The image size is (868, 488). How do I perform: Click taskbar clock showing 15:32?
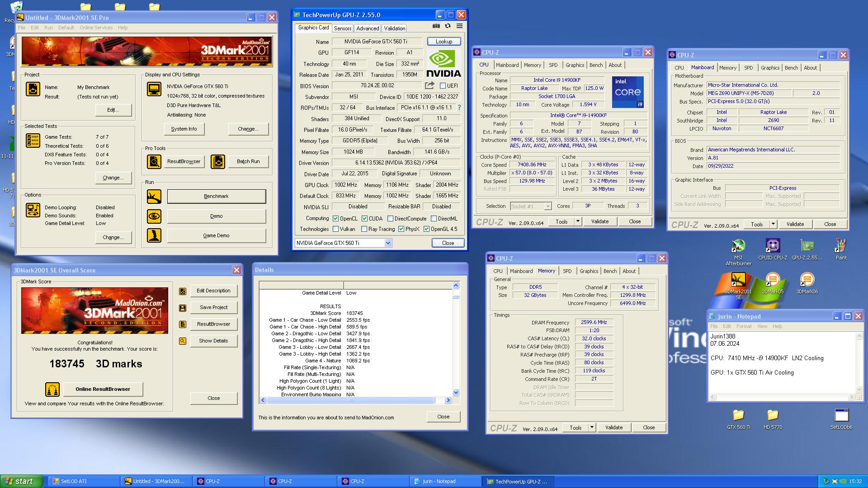(855, 481)
